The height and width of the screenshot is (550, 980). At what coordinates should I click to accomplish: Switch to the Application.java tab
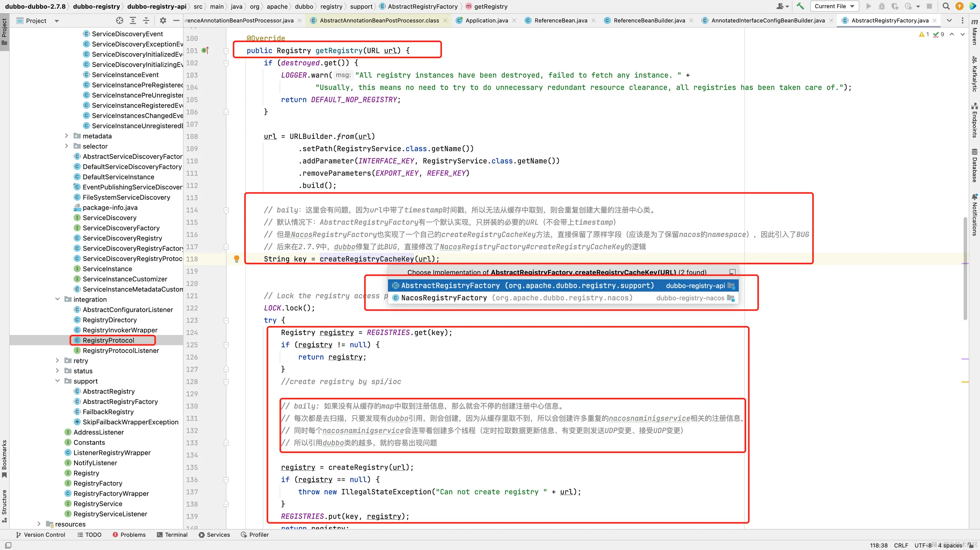click(x=486, y=20)
